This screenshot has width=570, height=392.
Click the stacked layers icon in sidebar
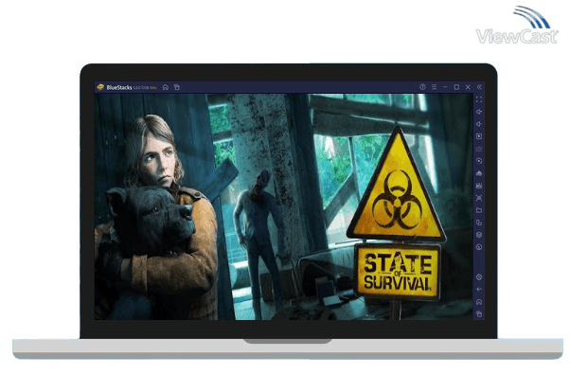click(479, 235)
